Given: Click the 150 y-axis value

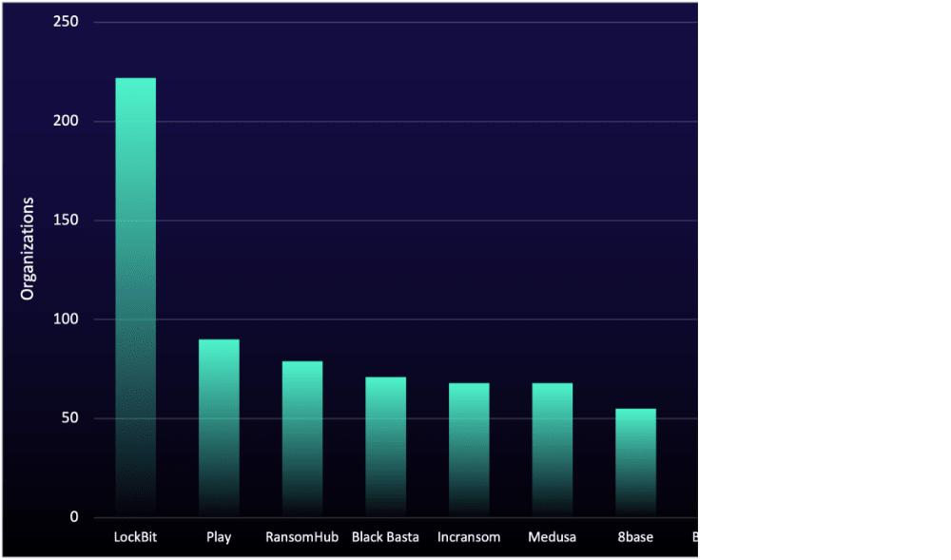Looking at the screenshot, I should pyautogui.click(x=66, y=220).
